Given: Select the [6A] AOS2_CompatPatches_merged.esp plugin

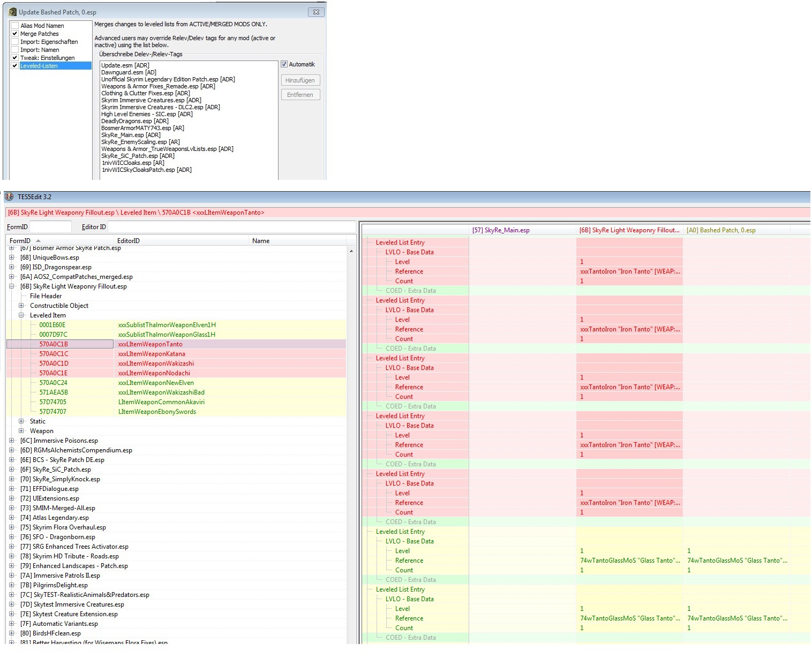Looking at the screenshot, I should click(77, 277).
